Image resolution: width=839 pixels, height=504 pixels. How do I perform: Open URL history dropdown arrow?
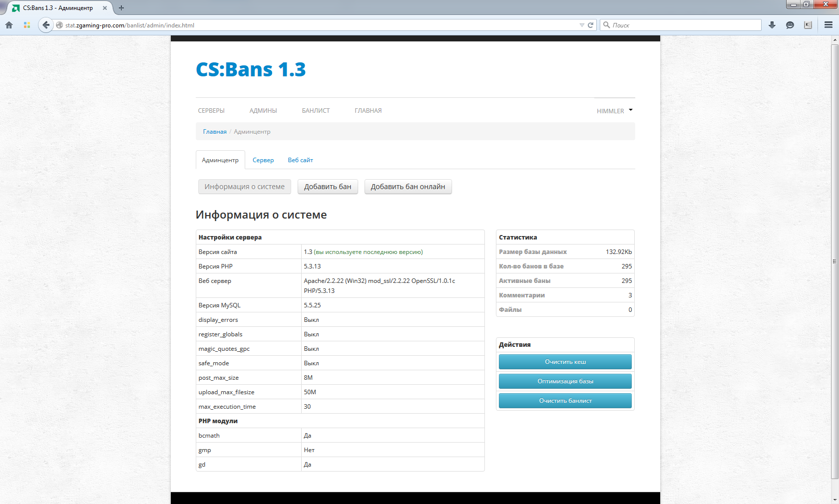[x=582, y=25]
